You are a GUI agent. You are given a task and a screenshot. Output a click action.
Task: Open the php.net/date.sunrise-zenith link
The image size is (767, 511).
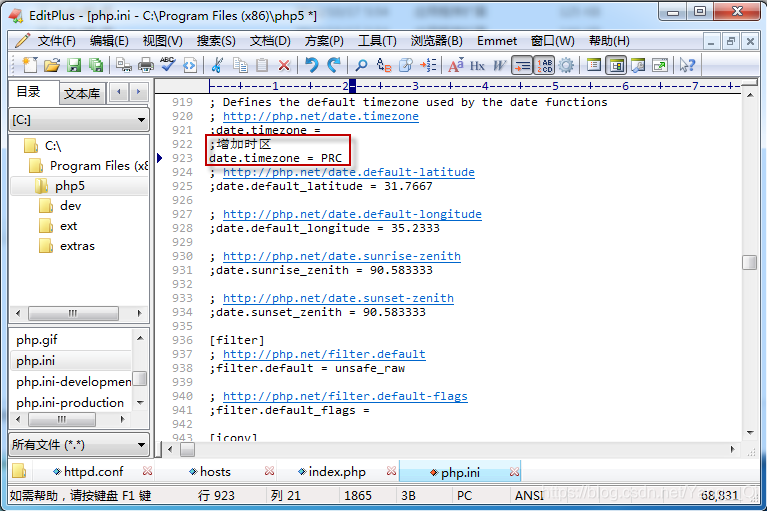(x=342, y=256)
